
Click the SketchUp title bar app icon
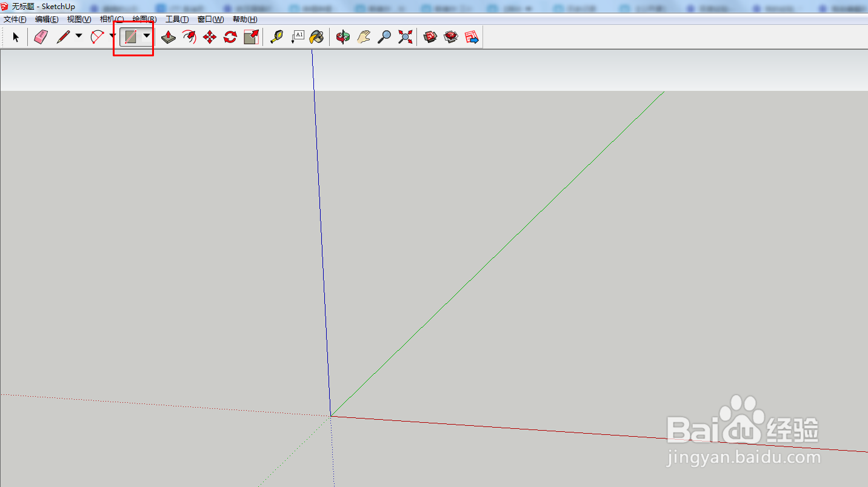tap(5, 6)
